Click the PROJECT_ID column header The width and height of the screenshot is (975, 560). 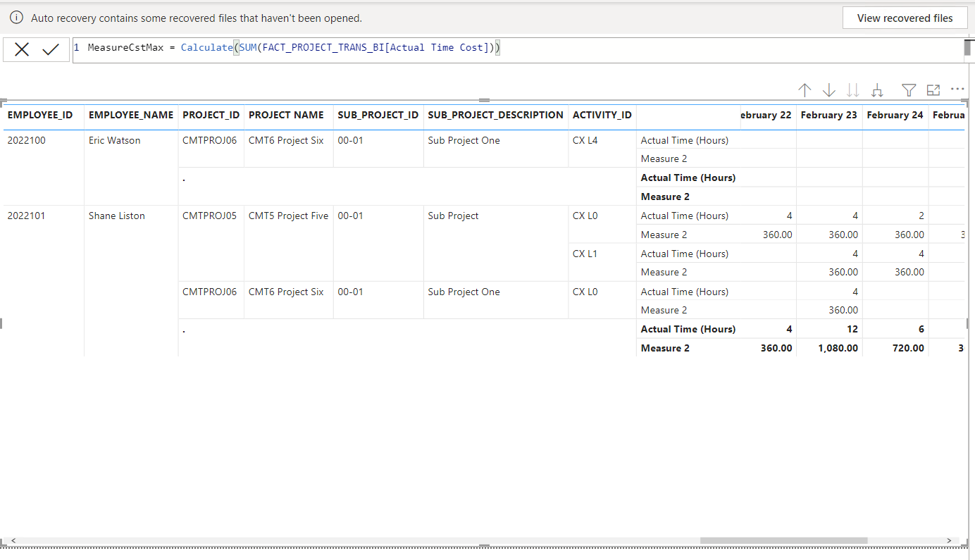point(211,115)
